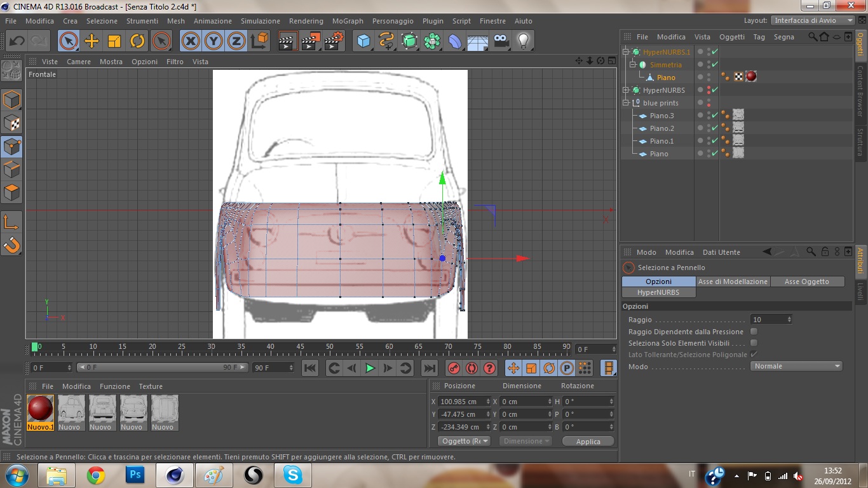Image resolution: width=868 pixels, height=488 pixels.
Task: Collapse the blue prints group
Action: pyautogui.click(x=627, y=103)
